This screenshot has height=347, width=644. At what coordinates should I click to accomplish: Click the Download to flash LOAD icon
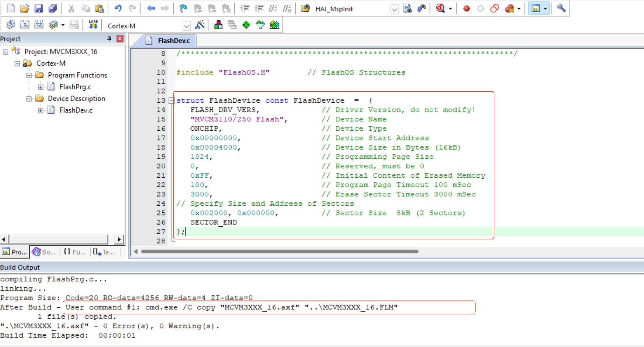coord(93,25)
